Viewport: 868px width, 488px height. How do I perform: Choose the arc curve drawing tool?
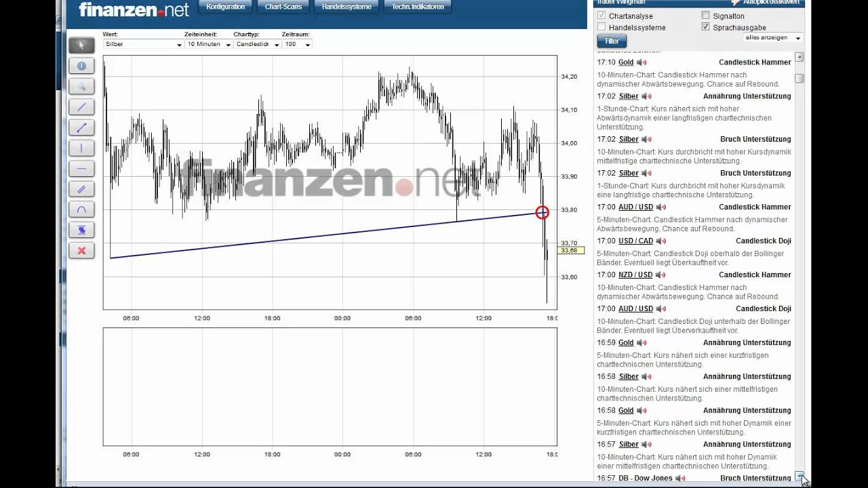[81, 209]
